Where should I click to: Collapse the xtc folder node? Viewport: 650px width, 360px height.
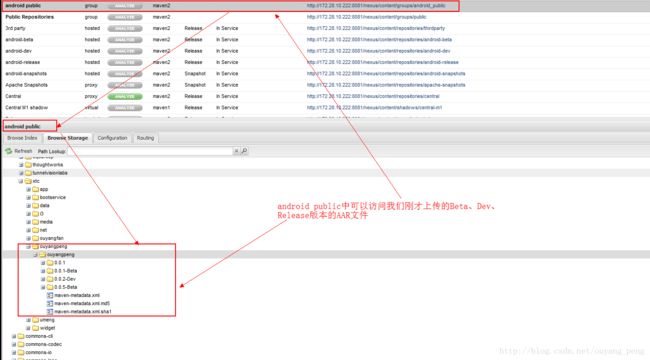pyautogui.click(x=21, y=181)
